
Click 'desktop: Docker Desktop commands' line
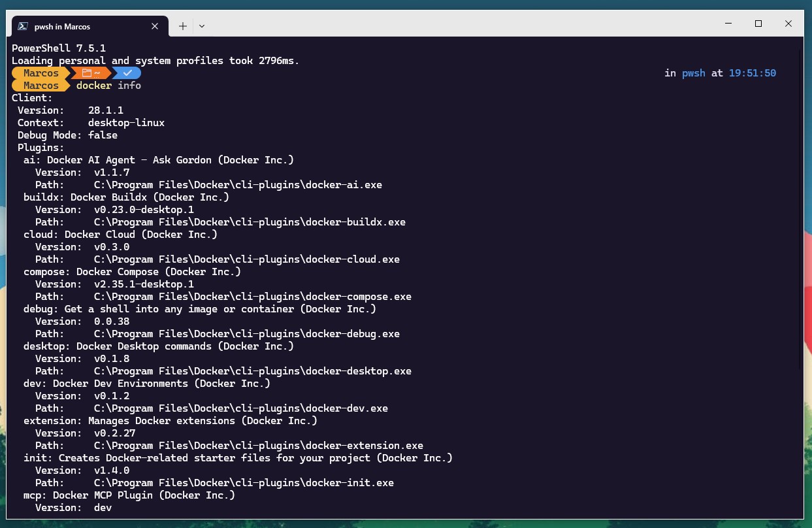(159, 346)
